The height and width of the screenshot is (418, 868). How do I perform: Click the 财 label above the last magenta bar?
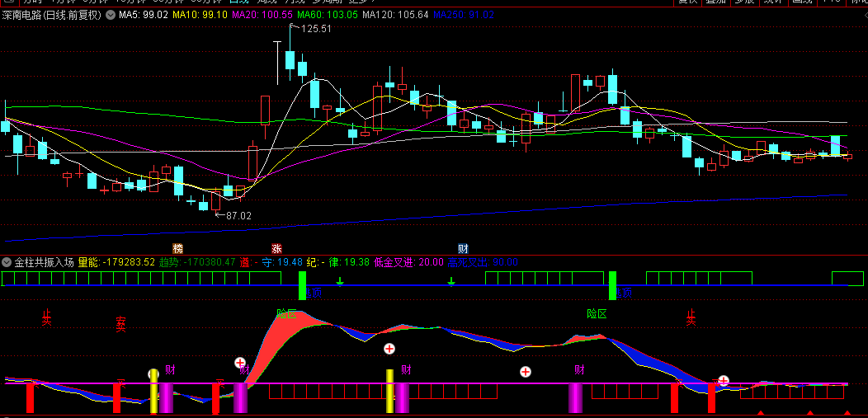coord(579,370)
